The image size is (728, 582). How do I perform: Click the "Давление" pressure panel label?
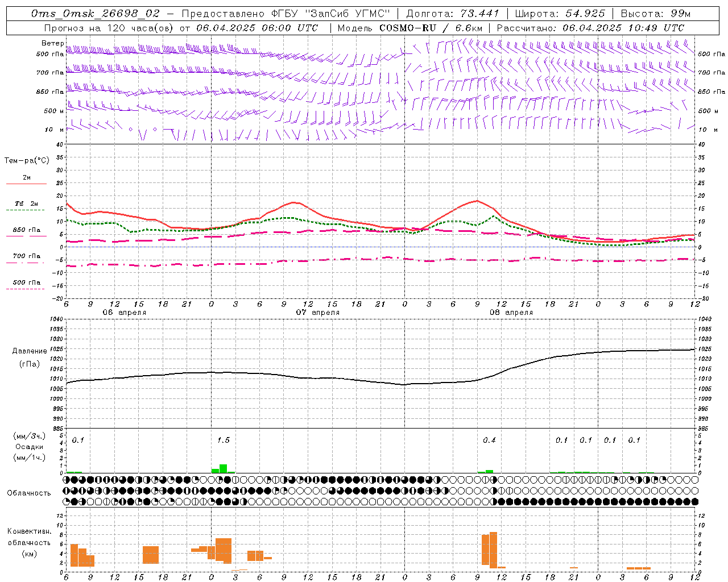(30, 351)
